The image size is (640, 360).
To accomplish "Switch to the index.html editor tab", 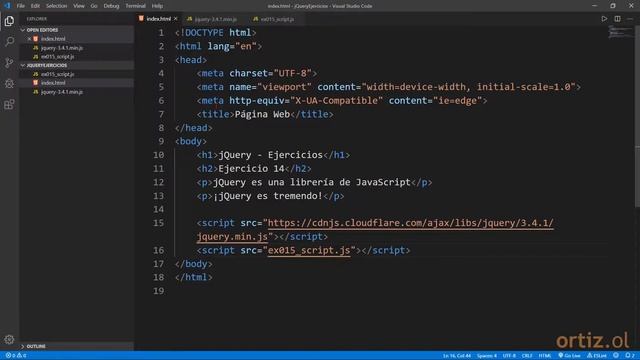I will tap(158, 19).
